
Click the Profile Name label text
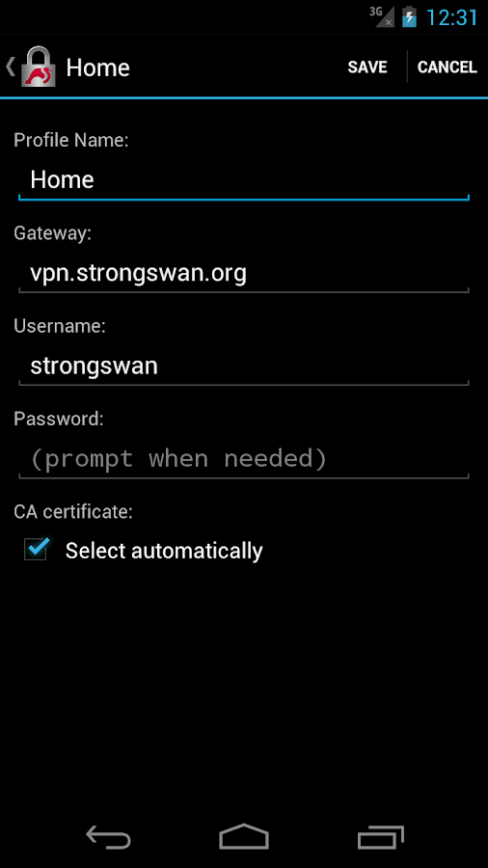coord(70,141)
